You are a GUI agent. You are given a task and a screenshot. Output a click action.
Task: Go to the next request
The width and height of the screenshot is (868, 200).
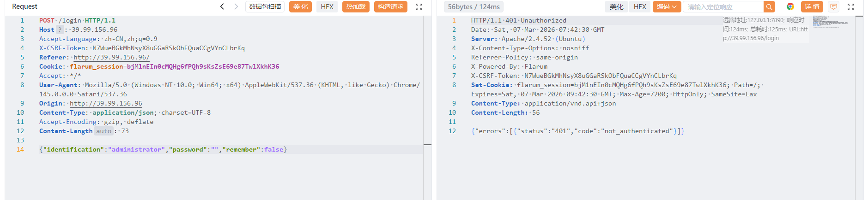point(236,6)
